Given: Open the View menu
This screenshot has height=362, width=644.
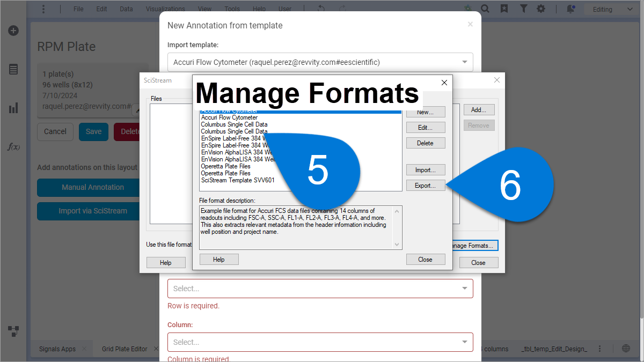Looking at the screenshot, I should 204,9.
